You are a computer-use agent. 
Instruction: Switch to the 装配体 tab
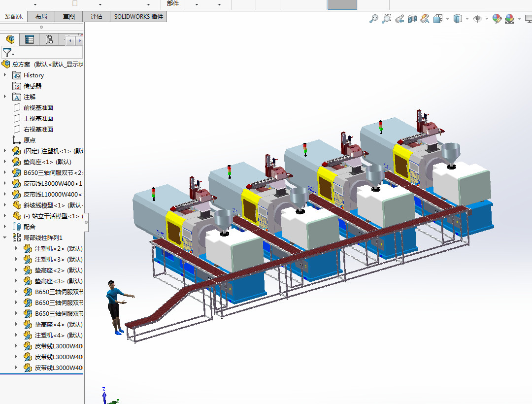click(x=14, y=17)
